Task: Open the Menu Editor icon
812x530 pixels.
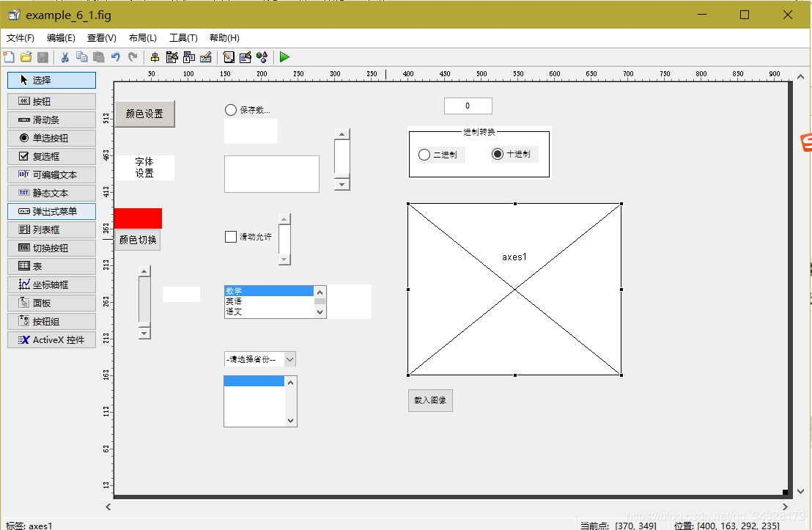Action: (172, 57)
